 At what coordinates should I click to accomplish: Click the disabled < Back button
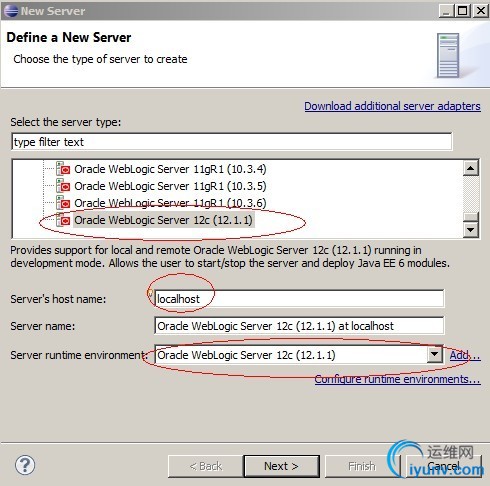206,466
